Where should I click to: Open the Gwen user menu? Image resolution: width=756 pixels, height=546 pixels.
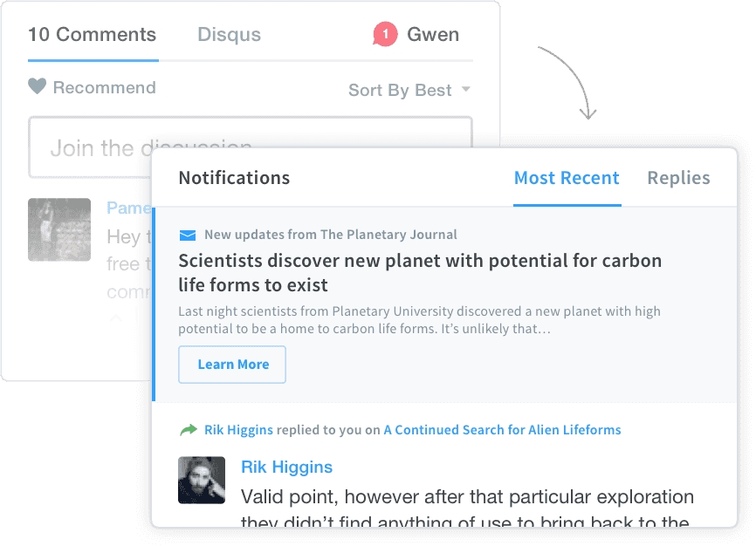coord(433,35)
